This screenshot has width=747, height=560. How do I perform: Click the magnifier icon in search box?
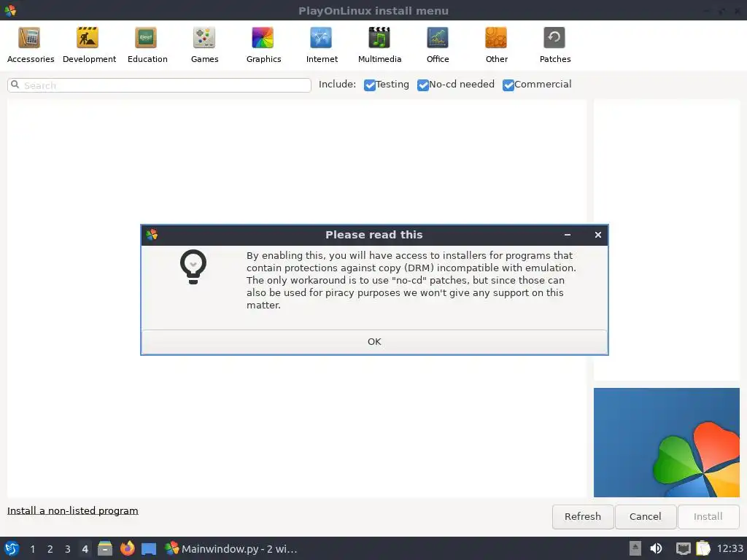15,85
